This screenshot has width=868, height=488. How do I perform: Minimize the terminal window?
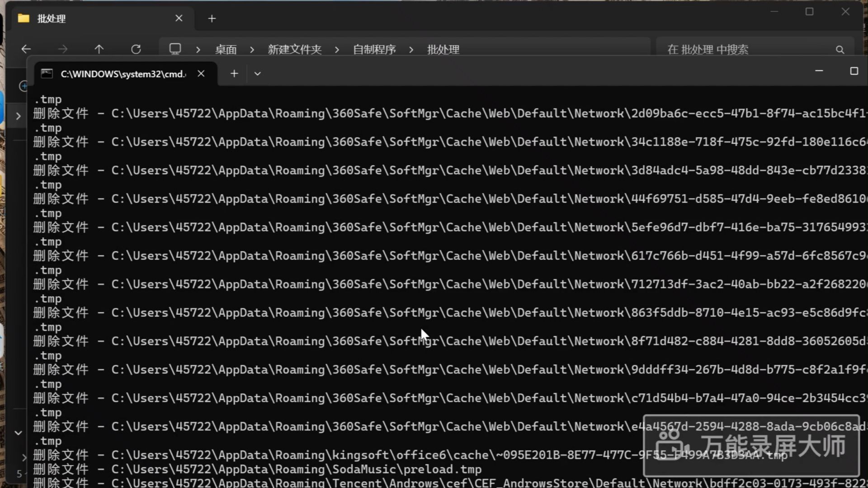pos(819,71)
